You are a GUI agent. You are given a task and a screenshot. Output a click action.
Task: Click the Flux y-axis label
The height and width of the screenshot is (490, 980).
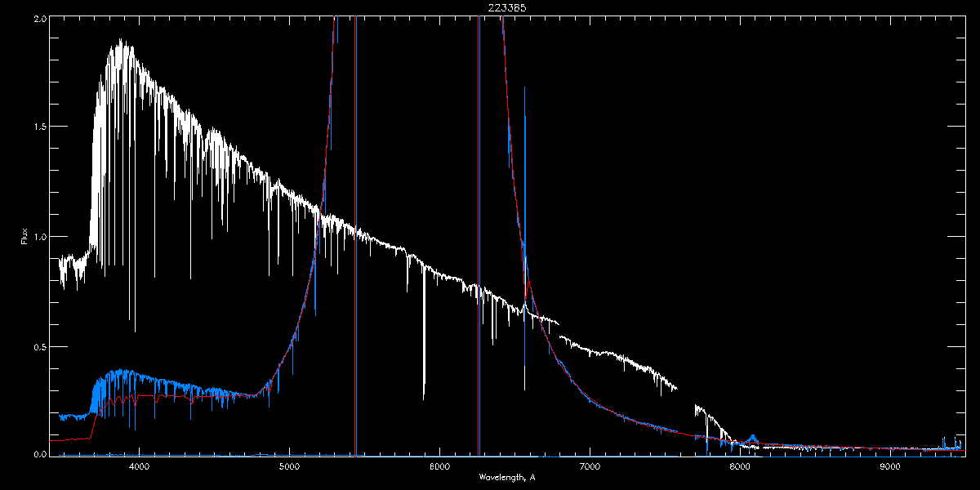point(24,237)
